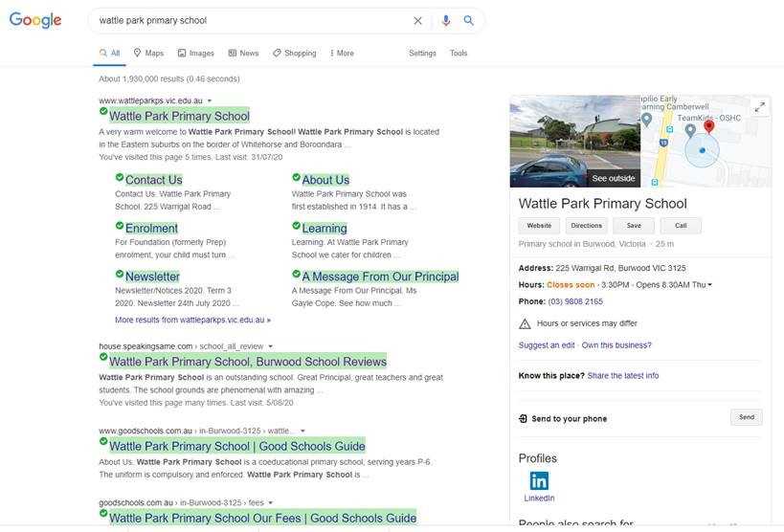Image resolution: width=784 pixels, height=532 pixels.
Task: Open the Contact Us sitelink
Action: pyautogui.click(x=154, y=180)
